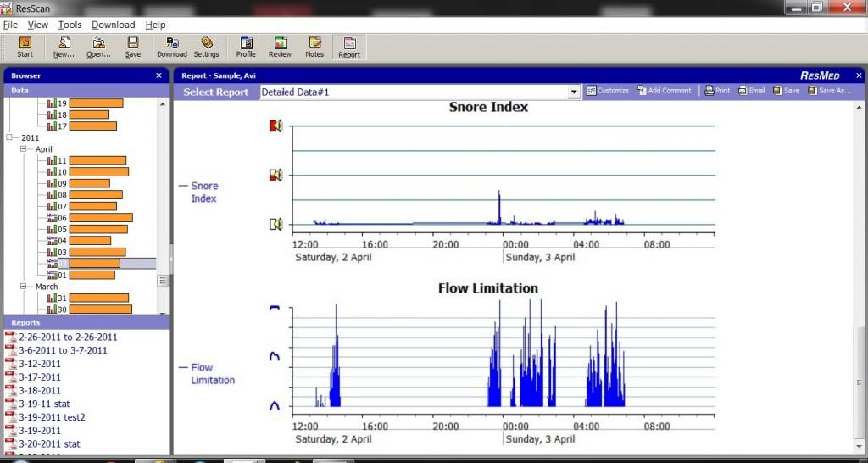Image resolution: width=868 pixels, height=463 pixels.
Task: Print the report
Action: pos(717,91)
